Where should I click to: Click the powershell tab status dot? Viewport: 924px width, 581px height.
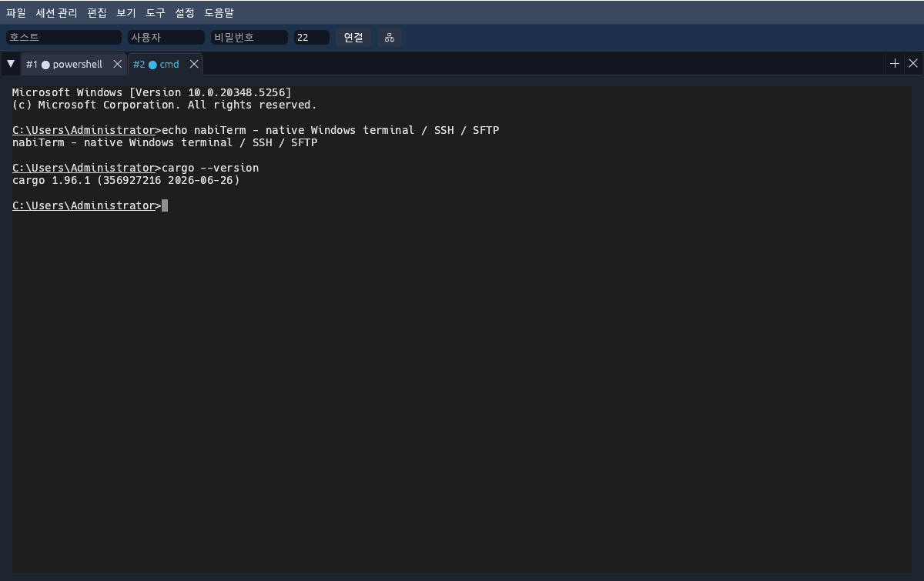coord(45,65)
